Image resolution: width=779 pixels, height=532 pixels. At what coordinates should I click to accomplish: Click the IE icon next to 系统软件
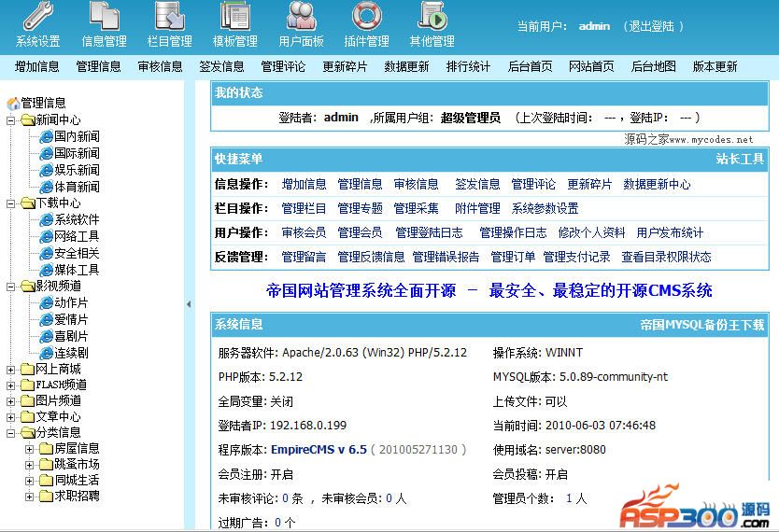pyautogui.click(x=46, y=219)
